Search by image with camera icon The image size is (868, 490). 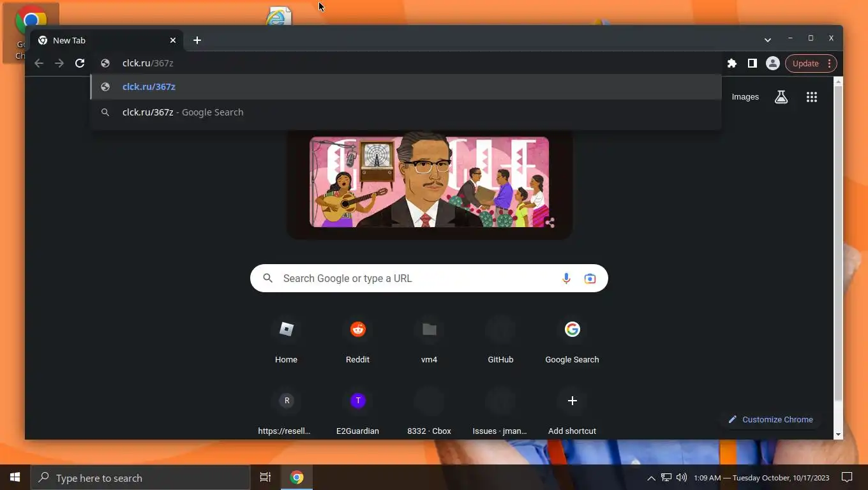pos(590,278)
